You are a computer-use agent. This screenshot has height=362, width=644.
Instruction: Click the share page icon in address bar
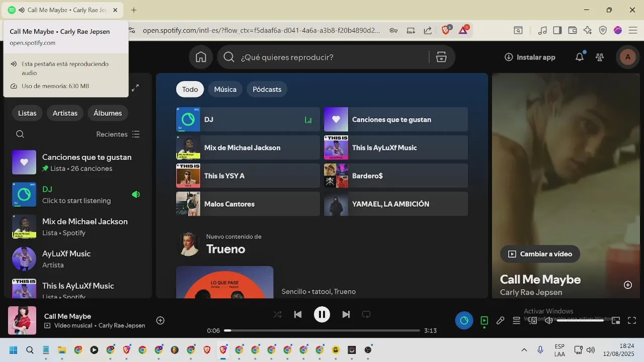[428, 30]
